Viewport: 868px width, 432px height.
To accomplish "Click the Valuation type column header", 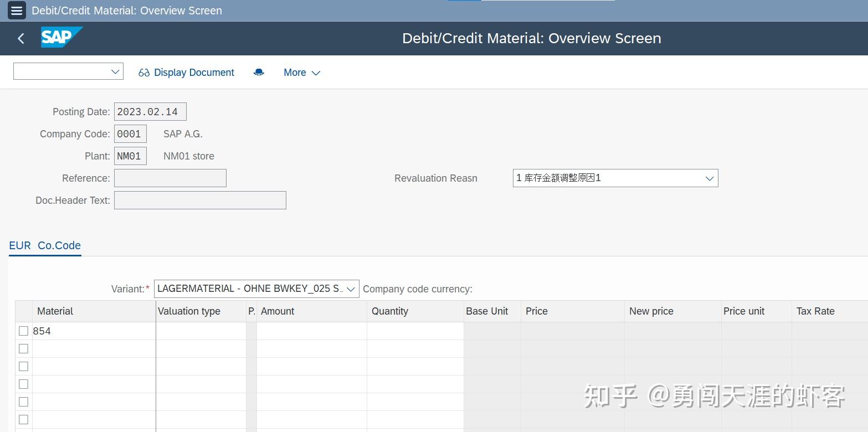I will [201, 311].
